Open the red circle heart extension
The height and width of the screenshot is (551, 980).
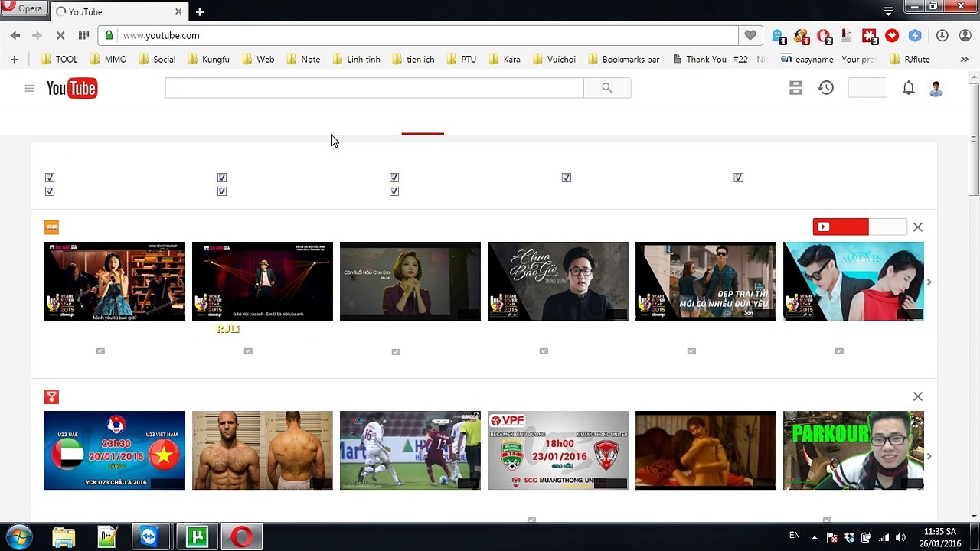pos(892,35)
